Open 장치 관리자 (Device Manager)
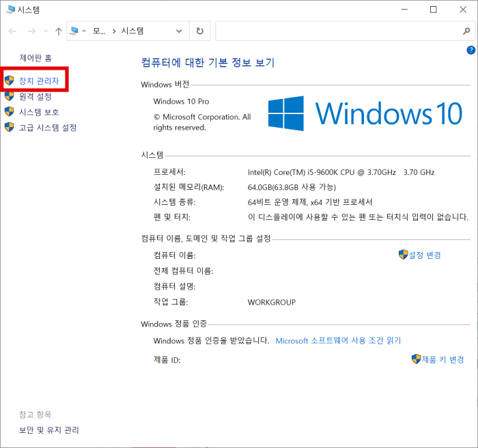Viewport: 478px width, 448px height. [x=39, y=81]
